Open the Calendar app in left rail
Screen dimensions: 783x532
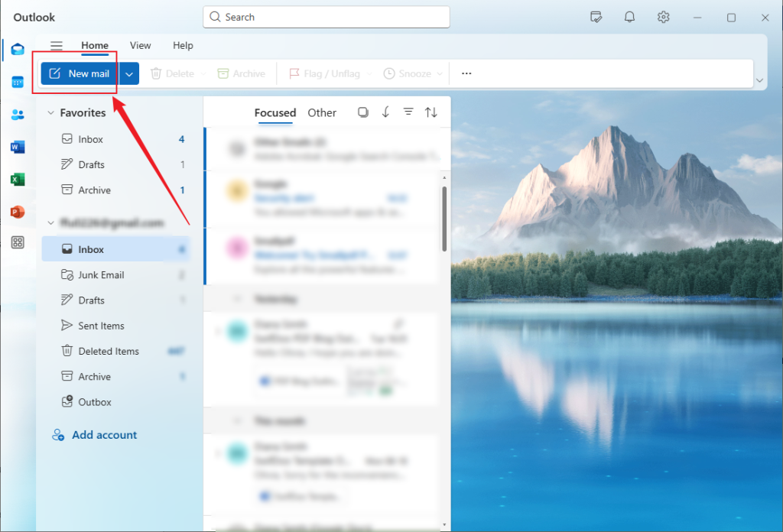pos(17,82)
